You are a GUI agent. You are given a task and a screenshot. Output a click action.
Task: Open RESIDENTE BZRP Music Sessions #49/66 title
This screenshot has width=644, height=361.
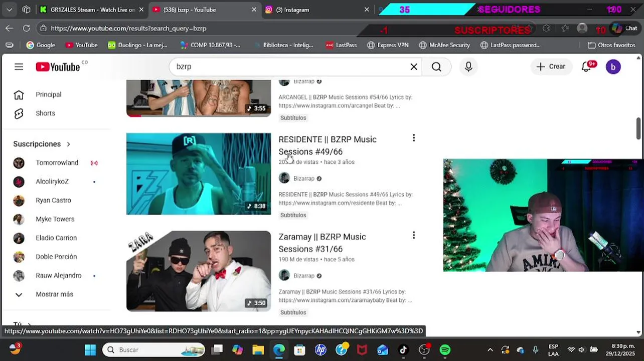point(328,145)
